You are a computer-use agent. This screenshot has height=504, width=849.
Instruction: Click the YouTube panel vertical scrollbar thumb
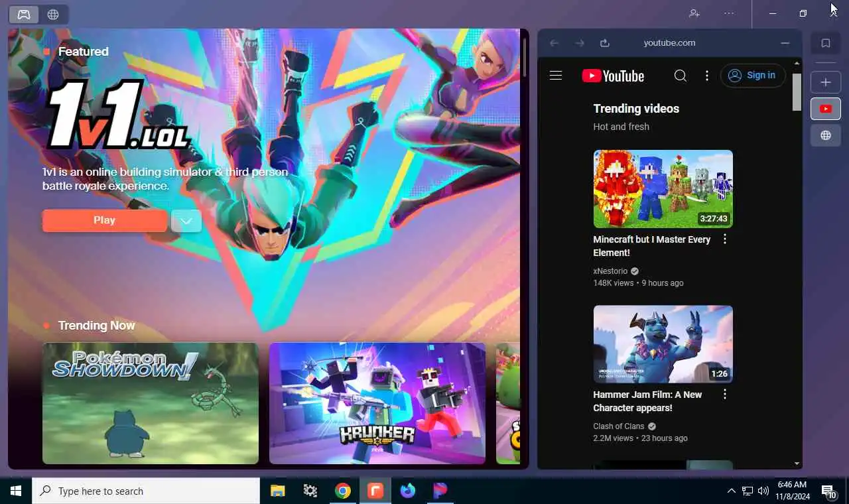(797, 92)
